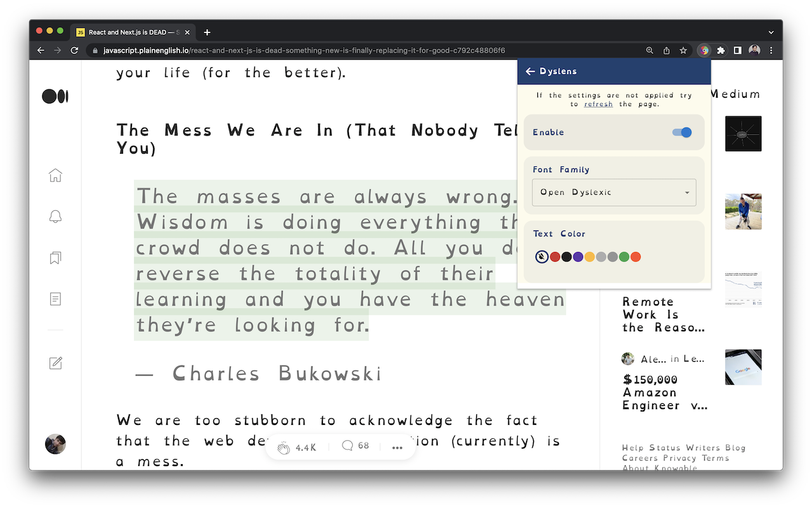Viewport: 812px width, 508px height.
Task: Pick the green text color swatch
Action: tap(624, 257)
